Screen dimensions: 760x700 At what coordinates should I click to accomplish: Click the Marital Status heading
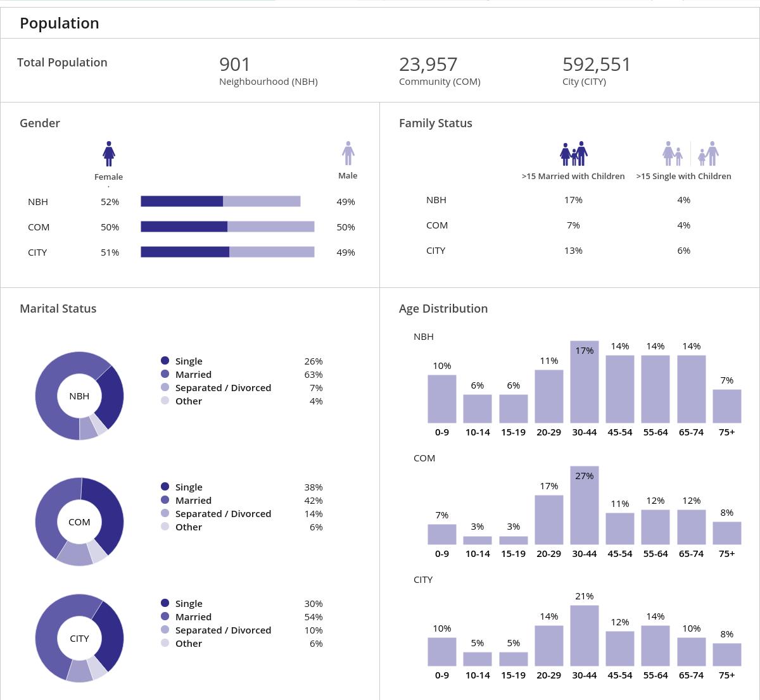click(58, 308)
